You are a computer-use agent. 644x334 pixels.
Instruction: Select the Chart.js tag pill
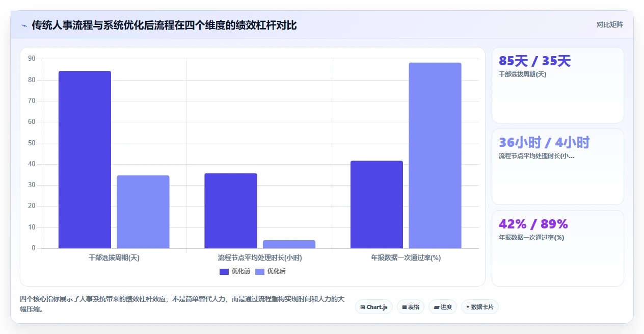pyautogui.click(x=374, y=307)
